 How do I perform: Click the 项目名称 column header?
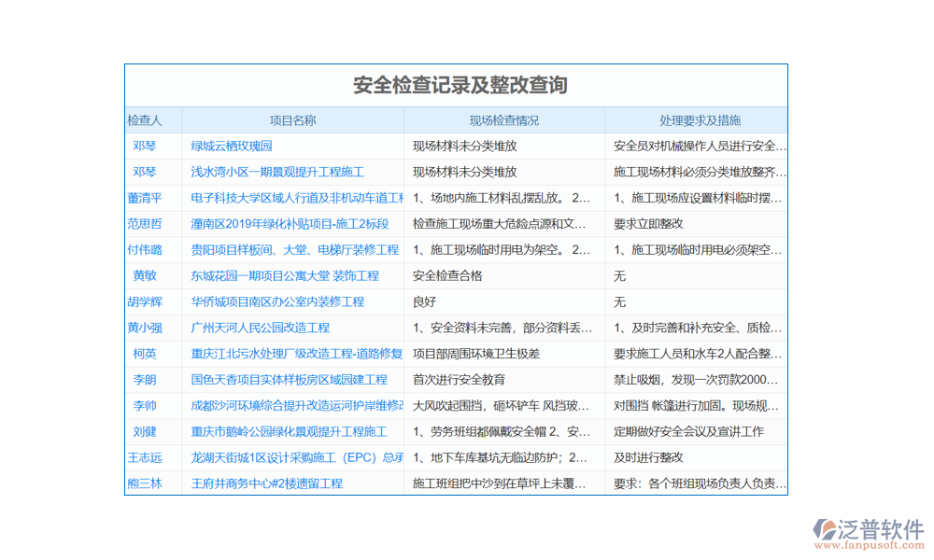pos(292,120)
